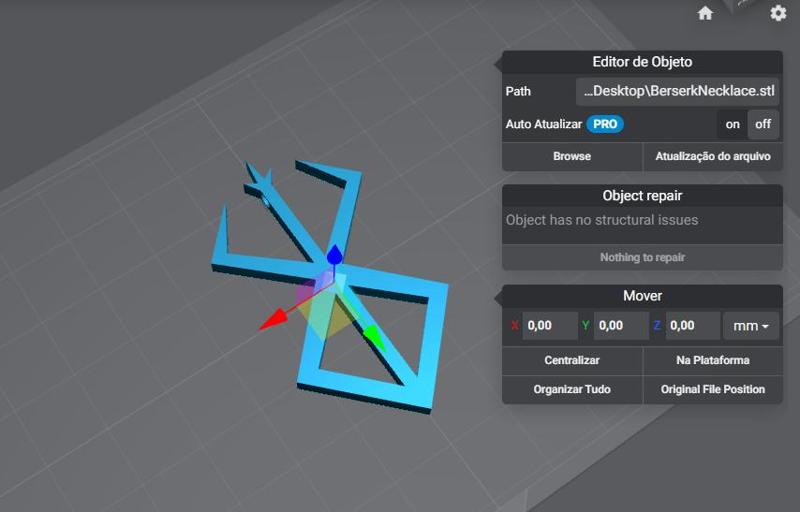Screen dimensions: 800x512
Task: Click the Centralizar button
Action: point(572,361)
